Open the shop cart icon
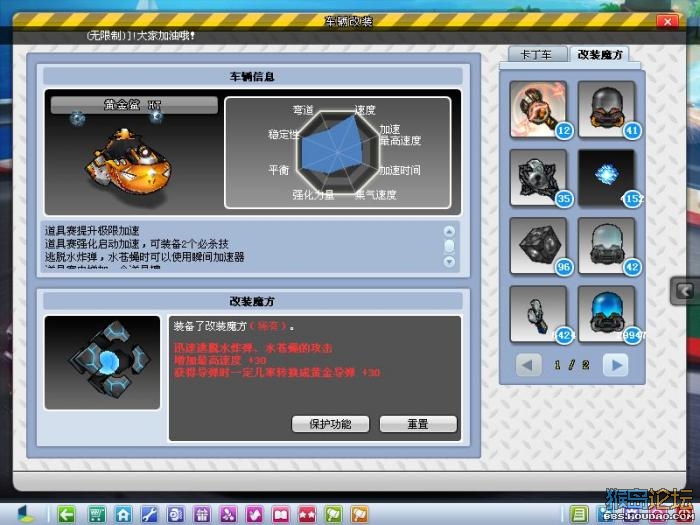 (96, 514)
